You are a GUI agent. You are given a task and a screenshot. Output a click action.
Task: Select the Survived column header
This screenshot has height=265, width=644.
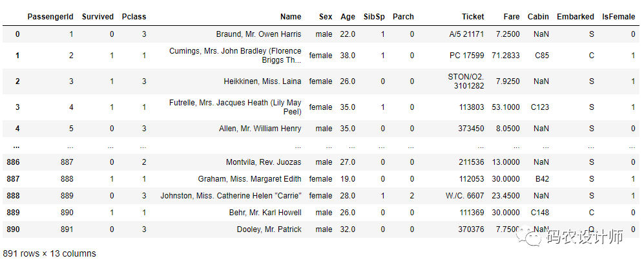(x=98, y=17)
